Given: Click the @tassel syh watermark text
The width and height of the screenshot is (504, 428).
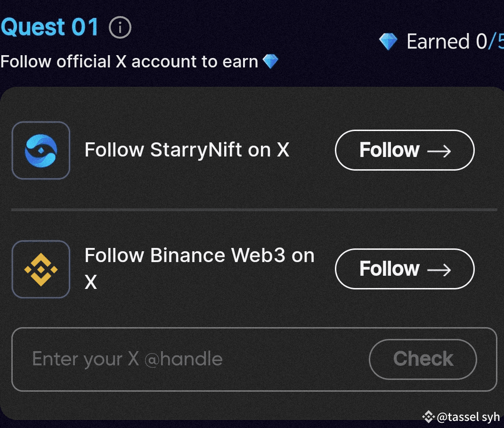Looking at the screenshot, I should [x=468, y=417].
